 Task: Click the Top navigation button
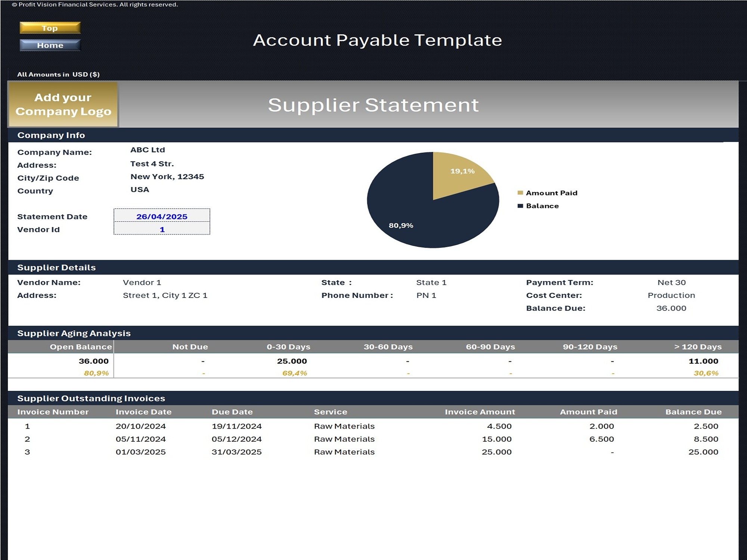point(50,28)
